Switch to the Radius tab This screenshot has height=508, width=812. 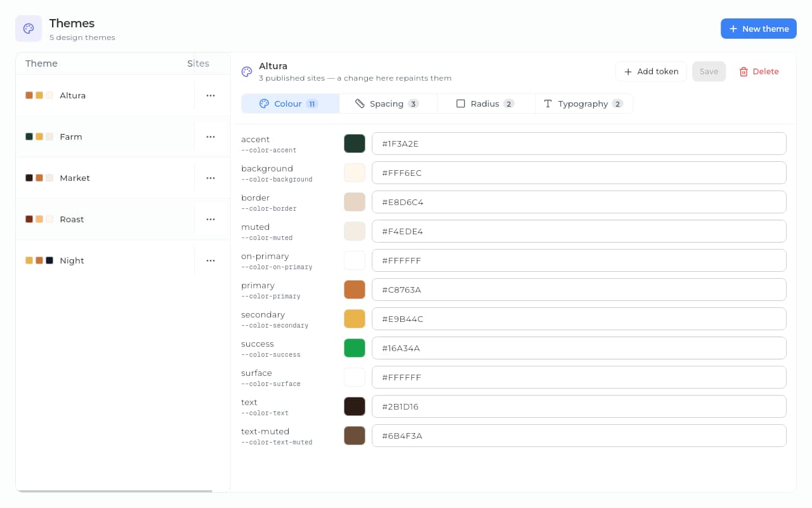click(487, 104)
